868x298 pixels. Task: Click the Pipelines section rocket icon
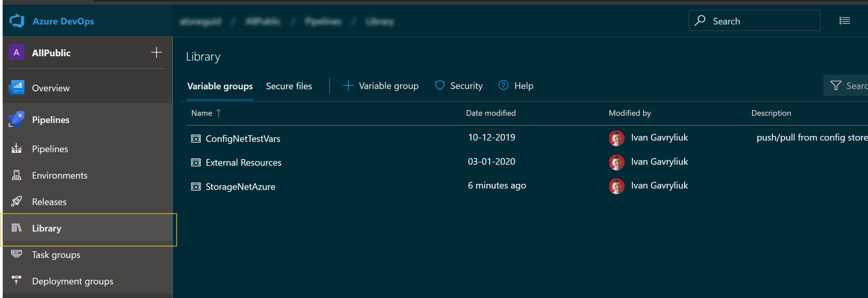coord(17,119)
